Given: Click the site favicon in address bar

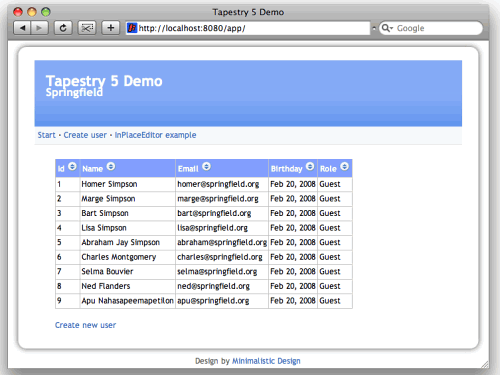Looking at the screenshot, I should [132, 28].
